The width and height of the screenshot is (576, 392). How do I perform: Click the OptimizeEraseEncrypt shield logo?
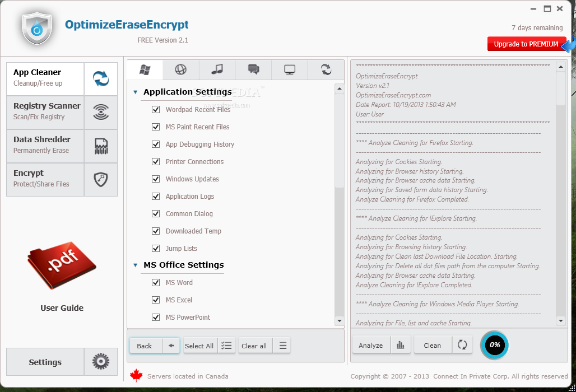pos(37,28)
